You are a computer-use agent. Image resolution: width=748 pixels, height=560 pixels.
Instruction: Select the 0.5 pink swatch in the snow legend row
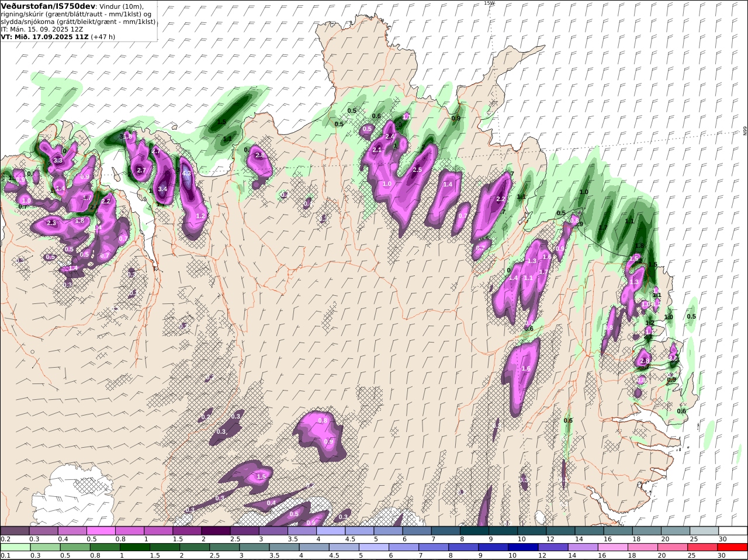pos(101,530)
